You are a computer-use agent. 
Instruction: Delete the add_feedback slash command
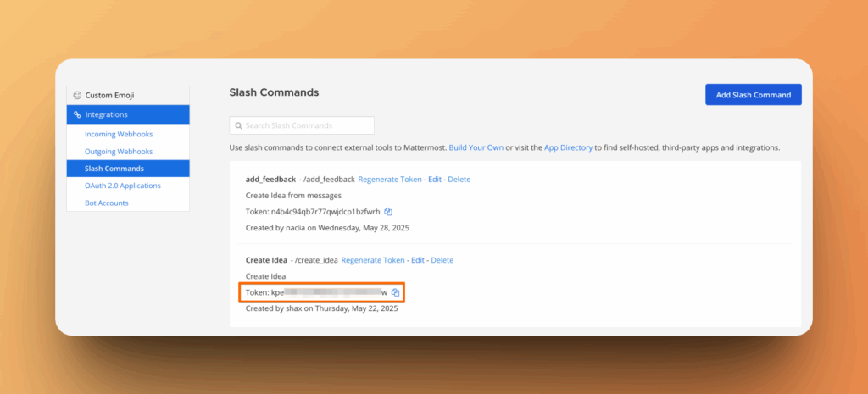[459, 180]
